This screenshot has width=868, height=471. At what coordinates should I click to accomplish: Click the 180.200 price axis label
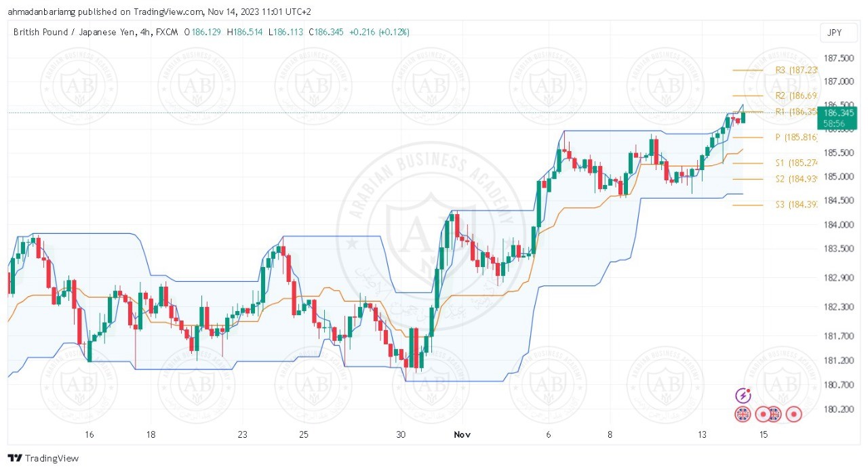tap(840, 409)
